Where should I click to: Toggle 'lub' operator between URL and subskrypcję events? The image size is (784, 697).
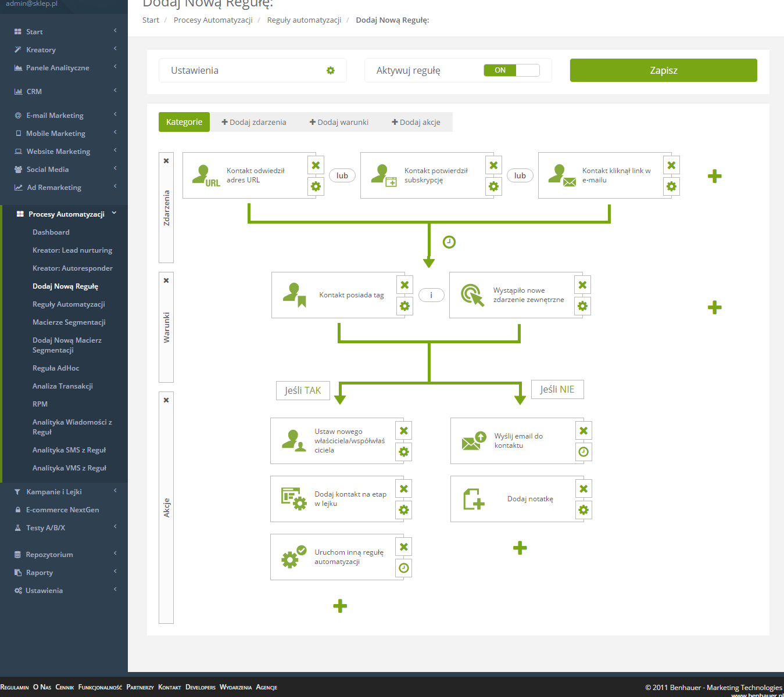(342, 175)
